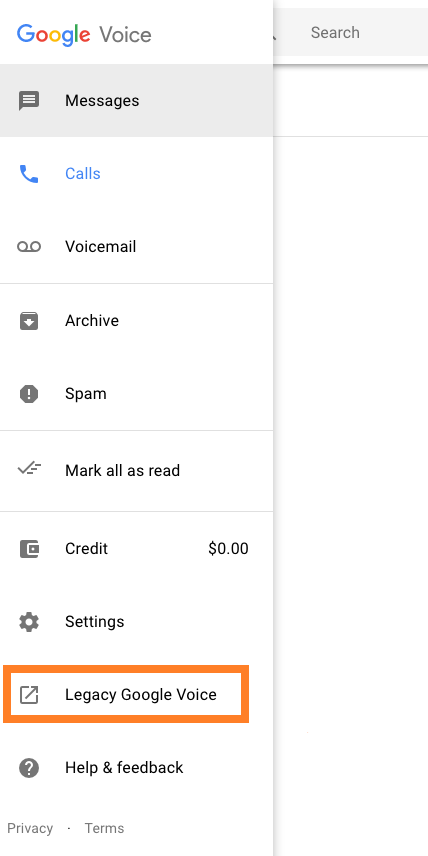428x856 pixels.
Task: Click the blue Calls phone icon
Action: coord(29,174)
